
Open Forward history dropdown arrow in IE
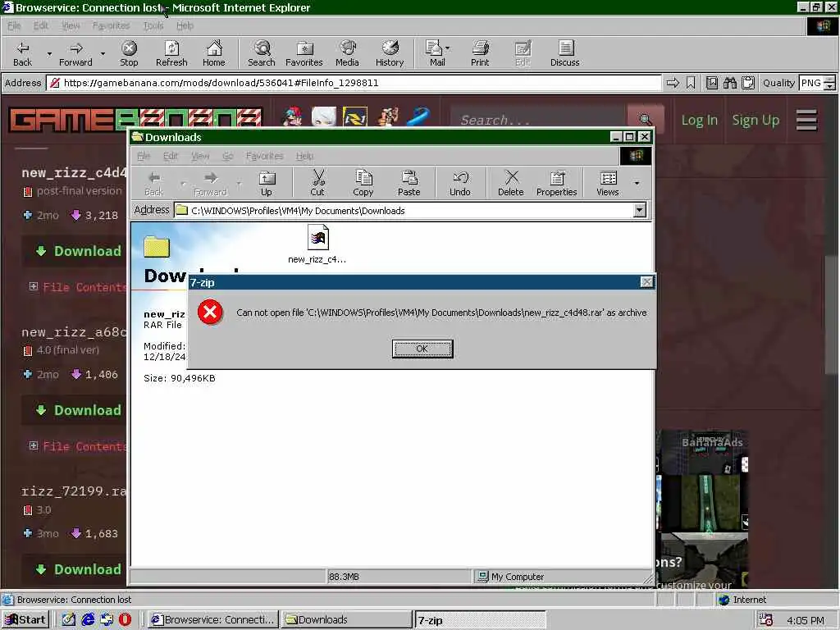(103, 53)
